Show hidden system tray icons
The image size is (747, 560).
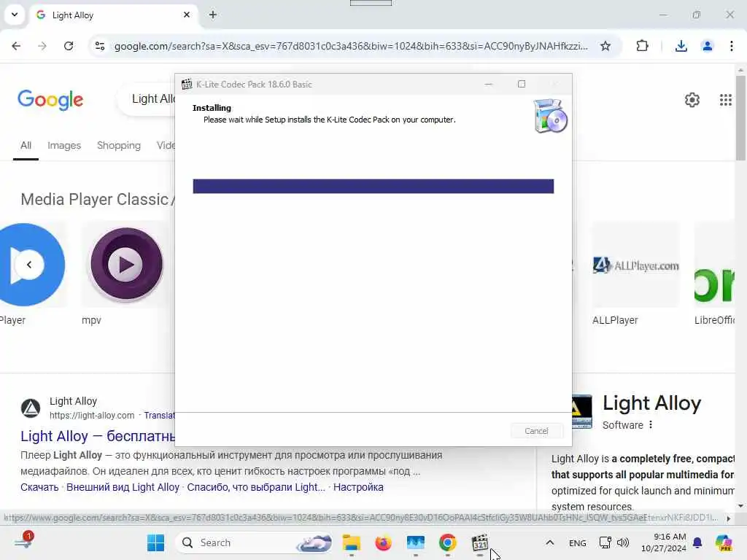549,542
